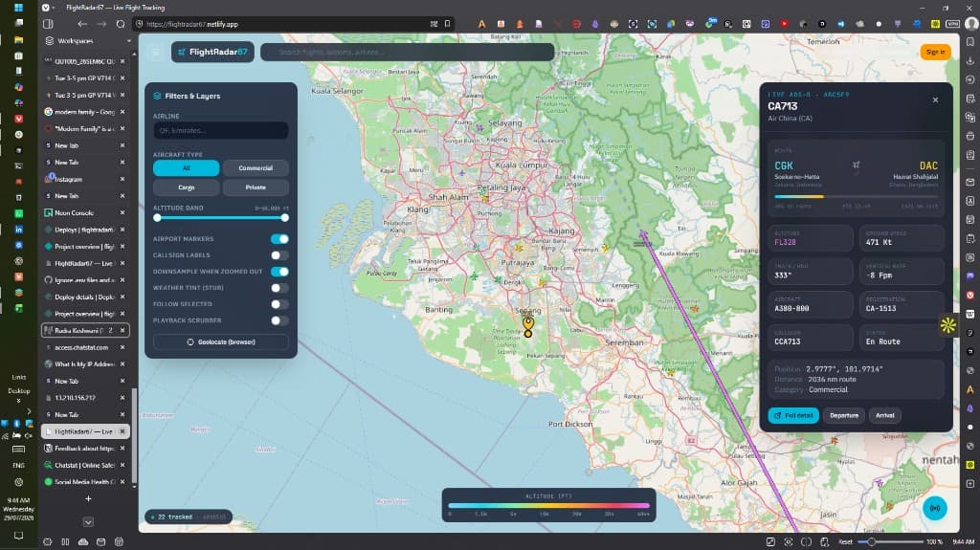Open File Explorer from taskbar
Viewport: 980px width, 550px height.
click(x=18, y=39)
